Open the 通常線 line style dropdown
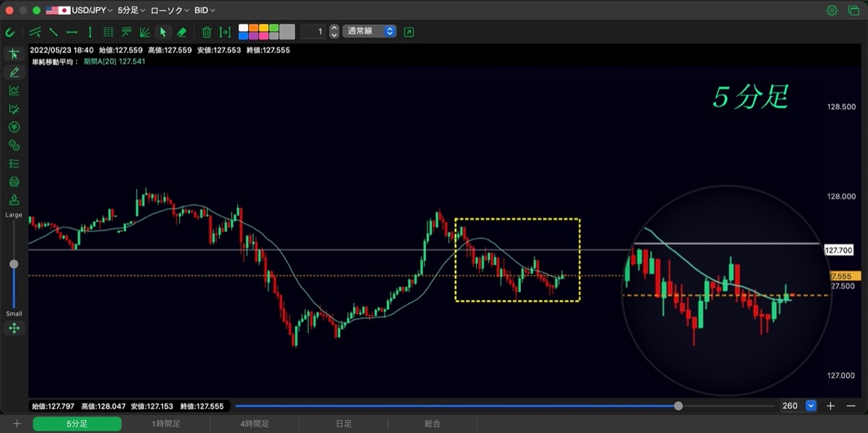 369,32
